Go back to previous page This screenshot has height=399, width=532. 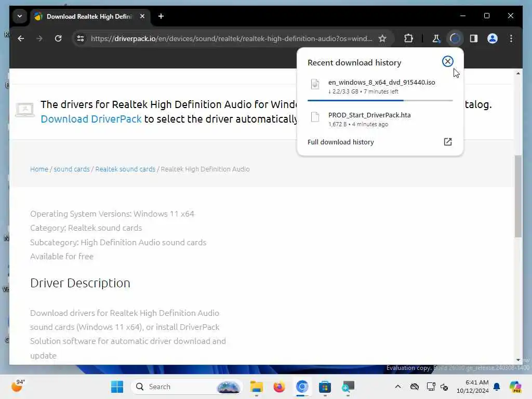[21, 38]
